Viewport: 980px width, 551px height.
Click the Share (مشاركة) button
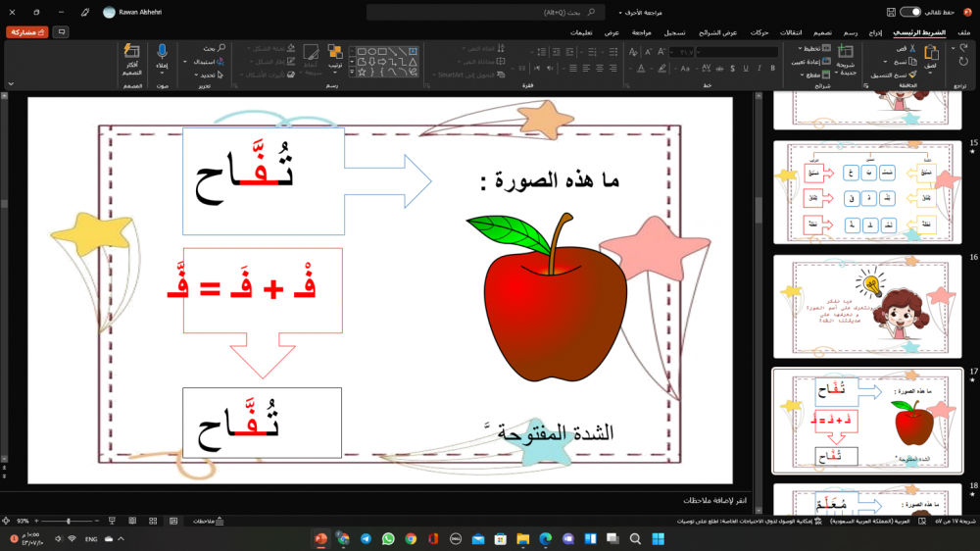pyautogui.click(x=26, y=32)
